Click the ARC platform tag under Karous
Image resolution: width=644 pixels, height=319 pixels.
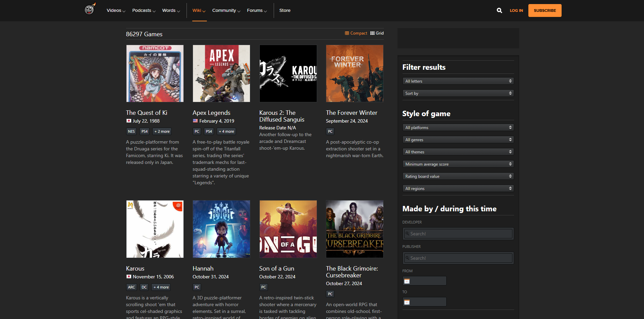tap(131, 287)
